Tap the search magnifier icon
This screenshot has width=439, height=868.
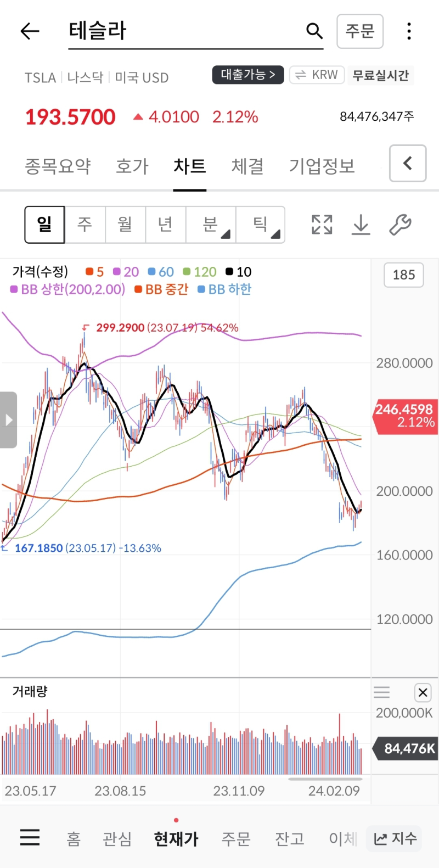coord(314,31)
